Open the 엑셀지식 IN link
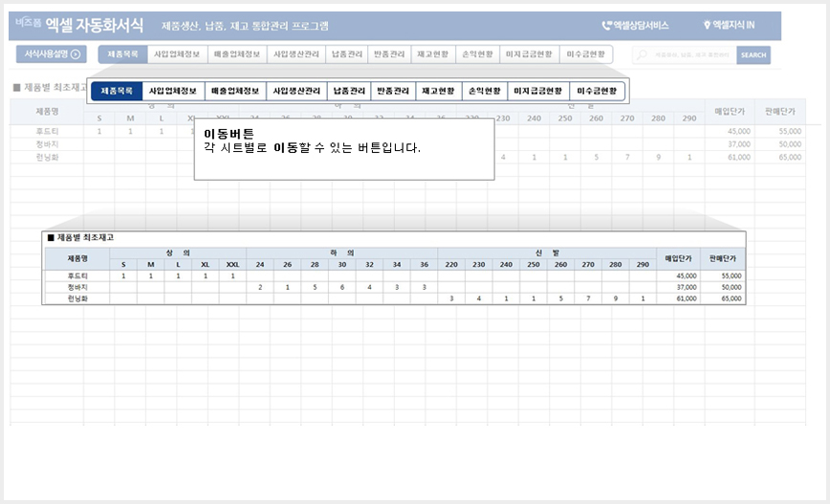 [729, 25]
